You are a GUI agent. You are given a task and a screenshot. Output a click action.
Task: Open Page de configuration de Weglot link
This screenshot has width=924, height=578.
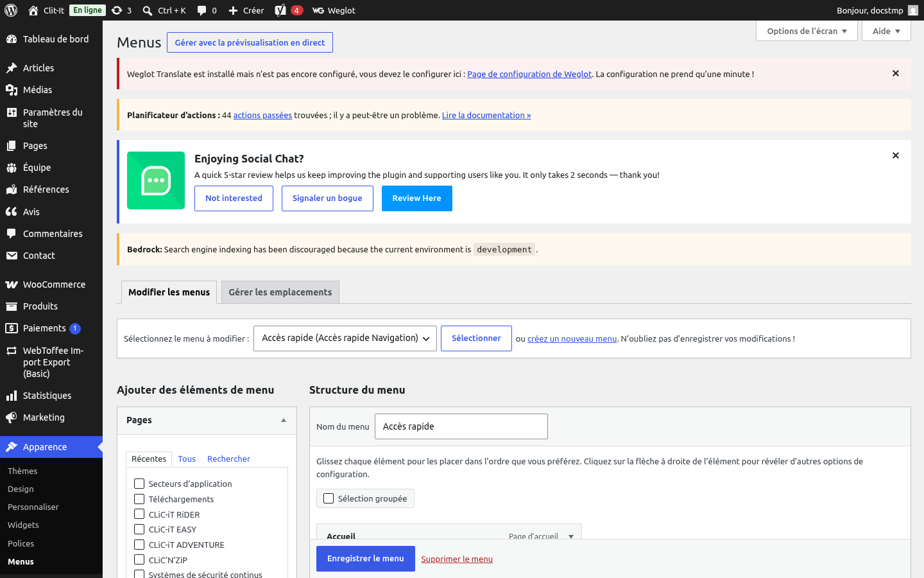[x=529, y=74]
